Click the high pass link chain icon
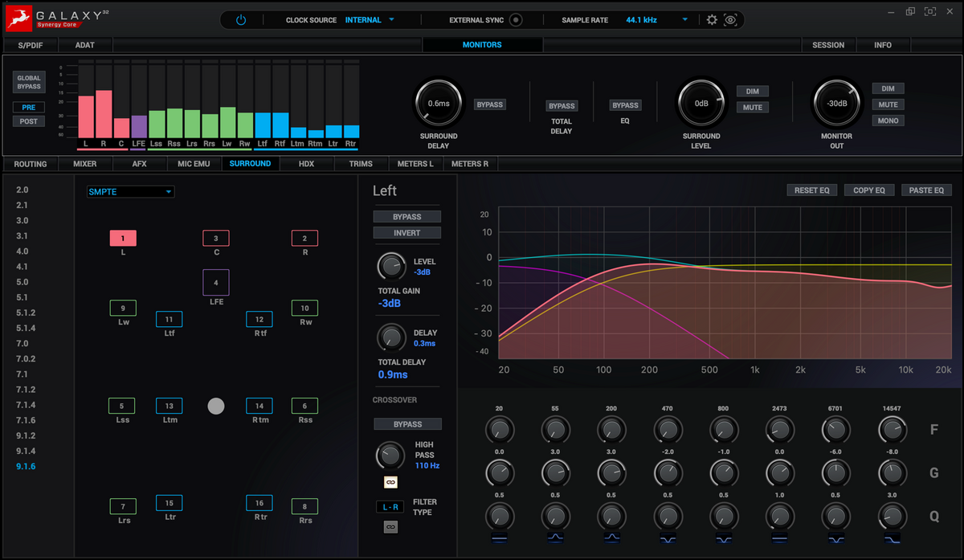 (x=390, y=482)
